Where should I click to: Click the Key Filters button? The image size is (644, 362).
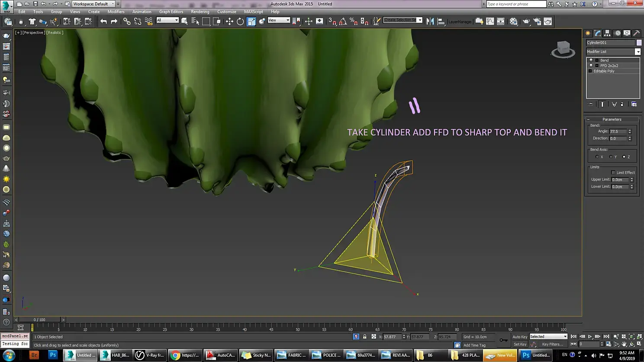[552, 344]
